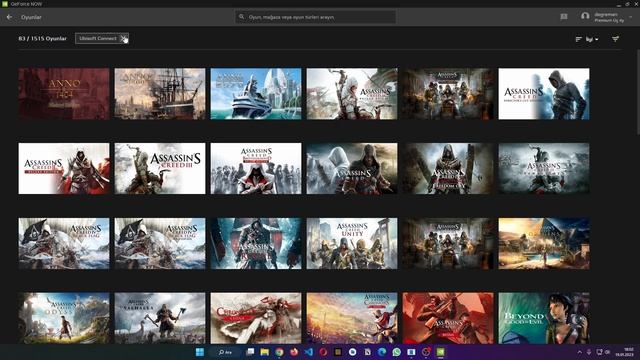
Task: Launch Firefox from the taskbar
Action: pos(294,352)
